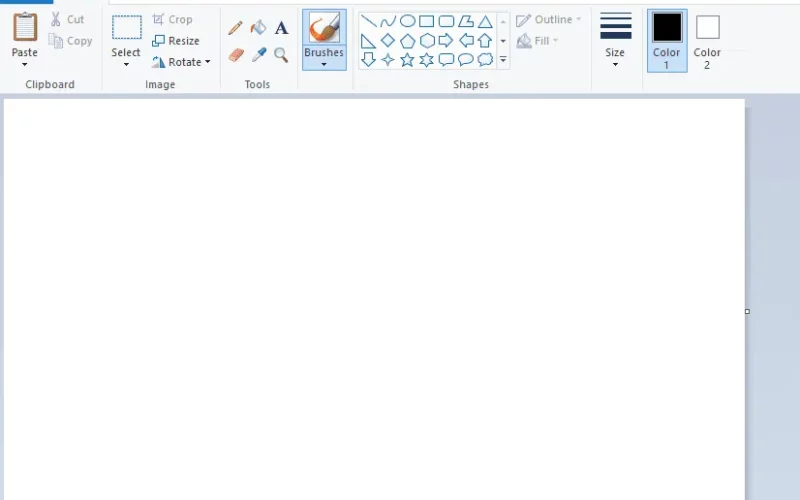This screenshot has width=800, height=500.
Task: Choose the Rounded rectangular callout shape
Action: pyautogui.click(x=446, y=60)
